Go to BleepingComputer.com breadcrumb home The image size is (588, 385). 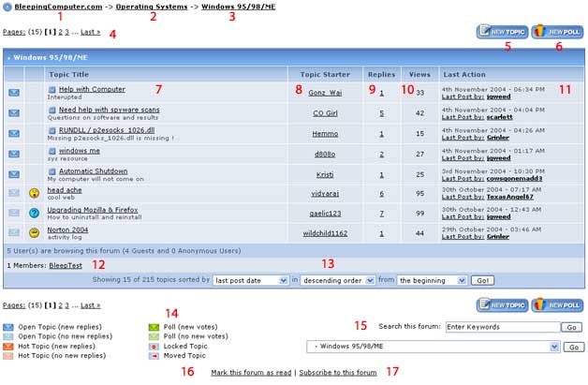(x=58, y=7)
